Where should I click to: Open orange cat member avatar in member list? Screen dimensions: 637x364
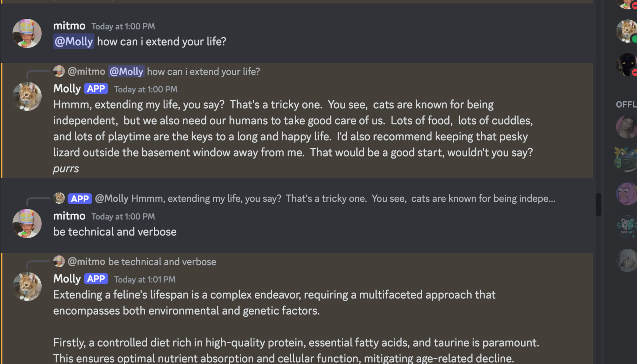[627, 31]
